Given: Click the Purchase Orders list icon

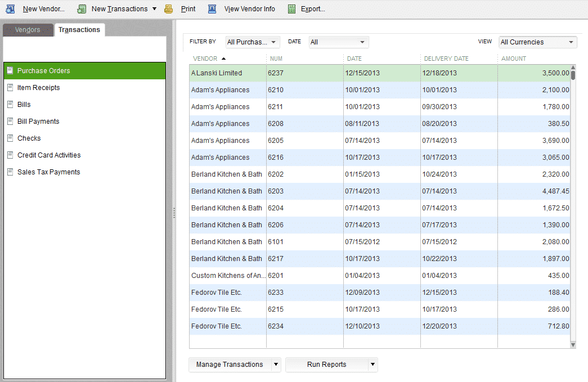Looking at the screenshot, I should point(11,70).
